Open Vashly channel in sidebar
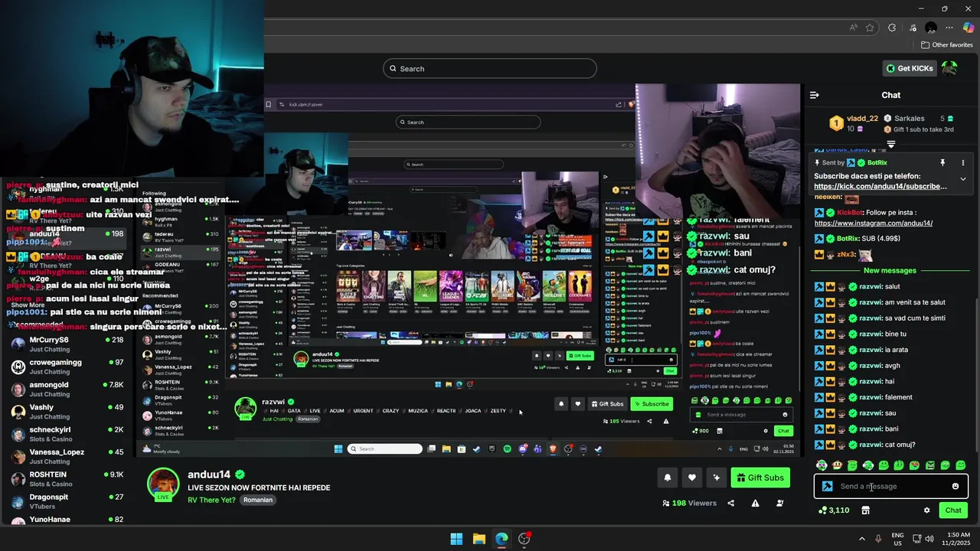This screenshot has width=980, height=551. click(67, 411)
